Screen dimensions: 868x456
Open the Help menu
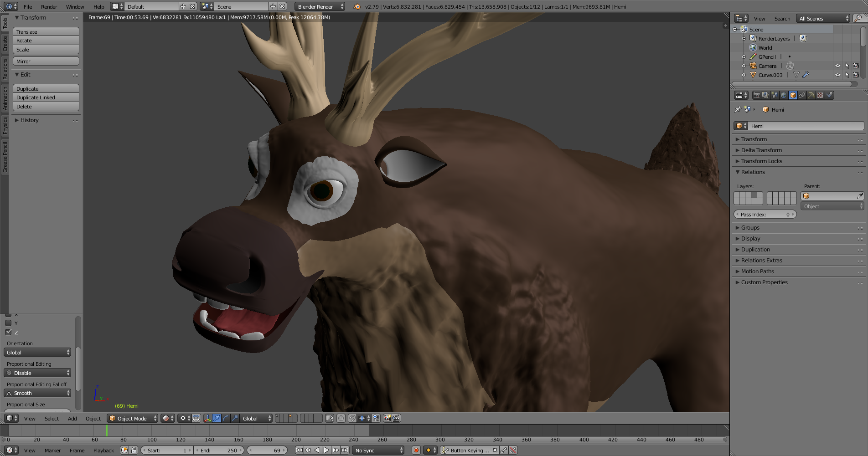[98, 6]
